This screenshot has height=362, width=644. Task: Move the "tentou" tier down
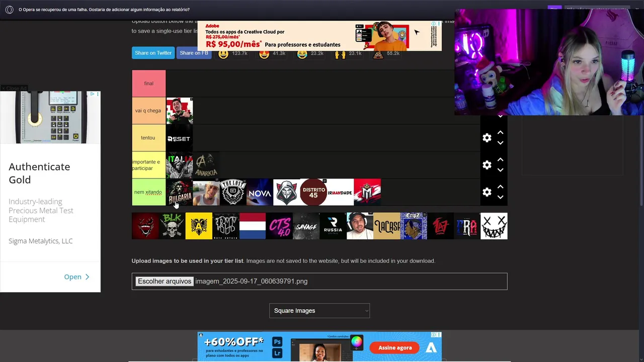(500, 143)
